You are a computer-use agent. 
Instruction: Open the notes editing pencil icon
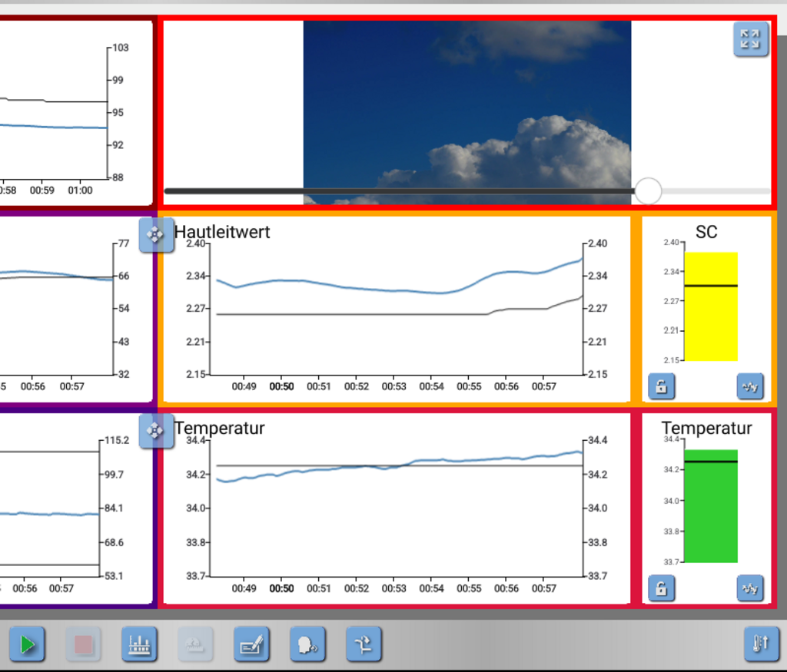[252, 644]
